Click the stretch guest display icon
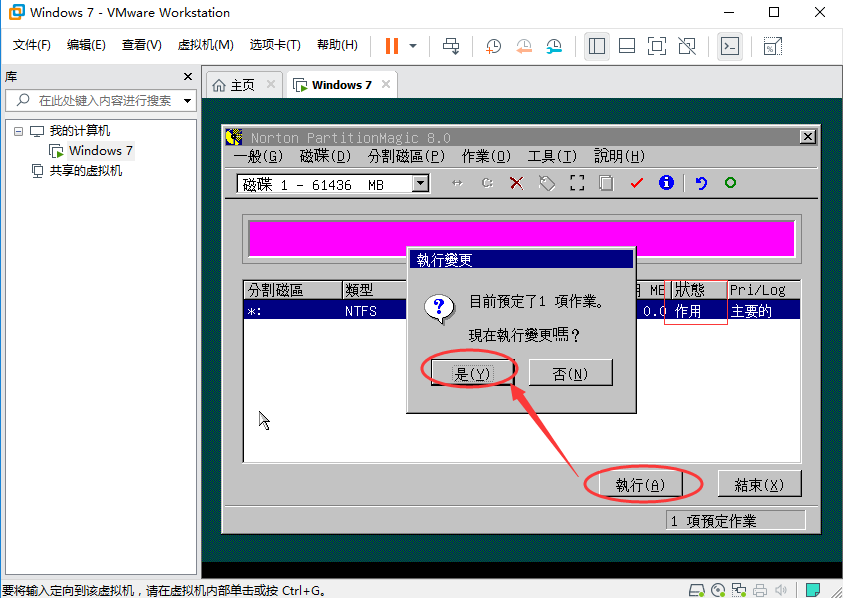This screenshot has height=598, width=843. [773, 46]
